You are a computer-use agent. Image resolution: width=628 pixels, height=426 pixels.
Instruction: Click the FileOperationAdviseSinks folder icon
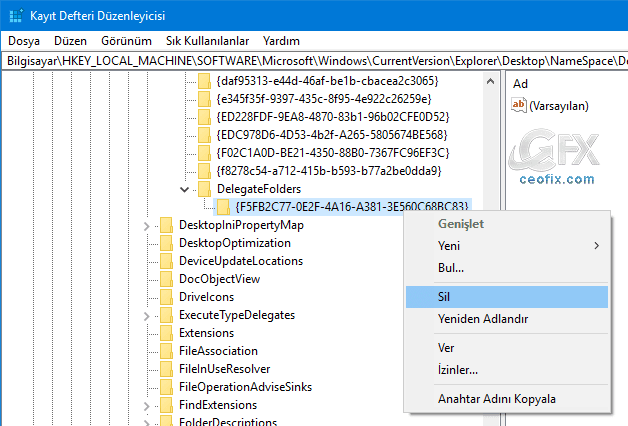166,387
